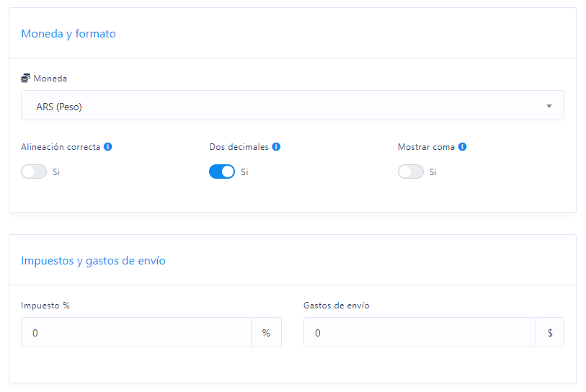Image resolution: width=586 pixels, height=392 pixels.
Task: Click the Gastos de envío field label
Action: pos(337,306)
